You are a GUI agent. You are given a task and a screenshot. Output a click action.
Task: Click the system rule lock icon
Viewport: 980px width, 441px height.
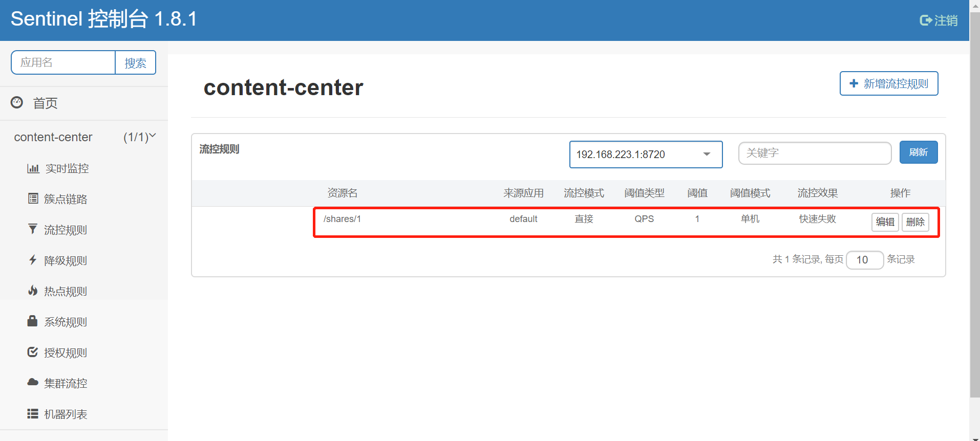point(32,321)
